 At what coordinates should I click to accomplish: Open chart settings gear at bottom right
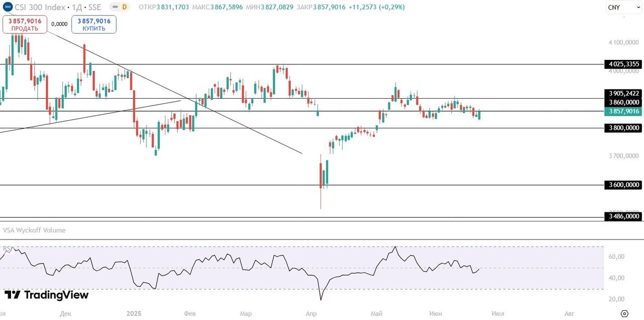coord(624,313)
